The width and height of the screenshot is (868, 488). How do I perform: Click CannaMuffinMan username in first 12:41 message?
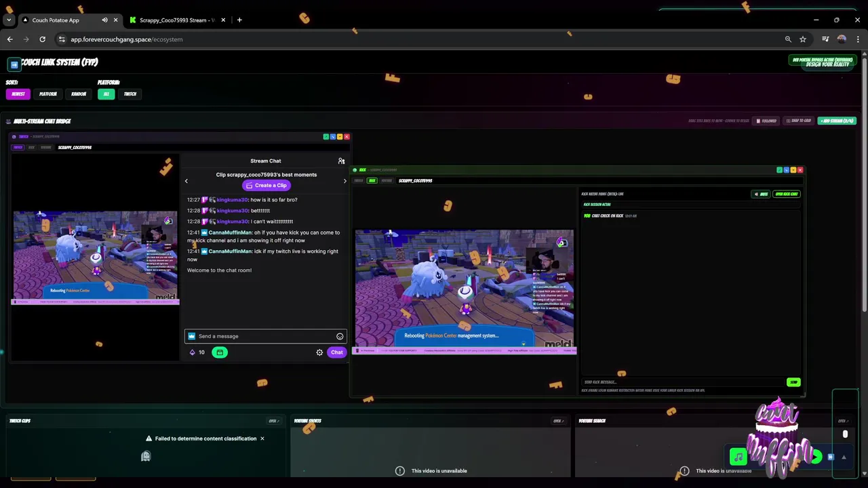point(230,232)
